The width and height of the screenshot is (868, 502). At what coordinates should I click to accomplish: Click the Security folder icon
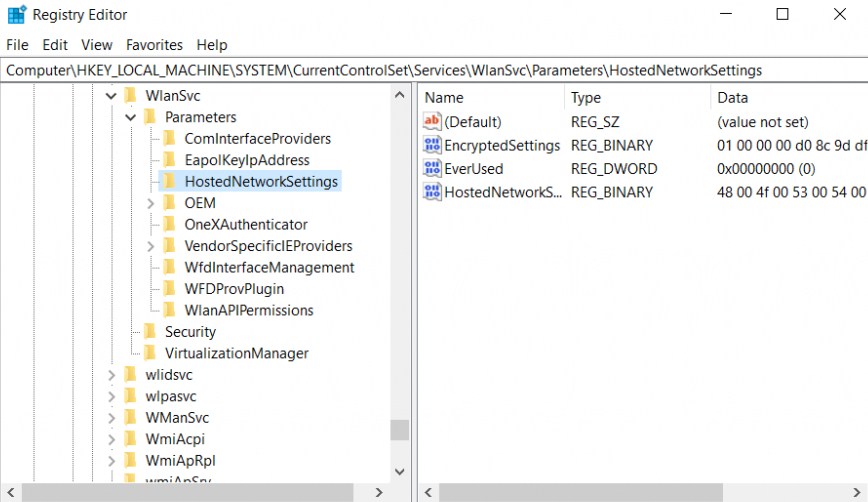[x=150, y=332]
